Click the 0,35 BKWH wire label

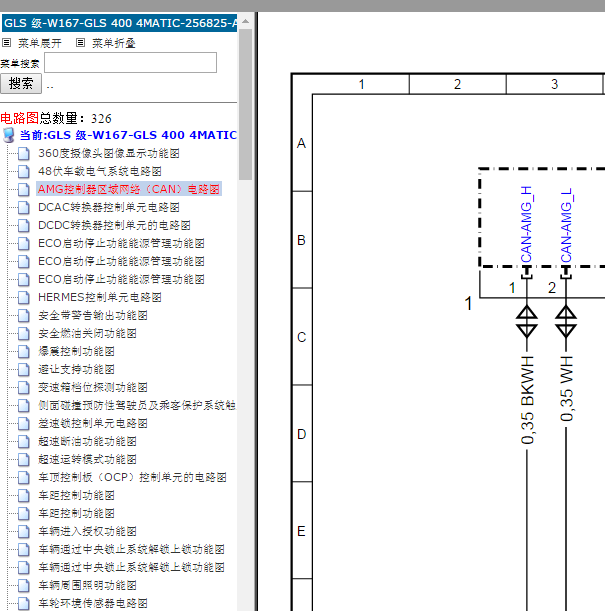tap(527, 401)
